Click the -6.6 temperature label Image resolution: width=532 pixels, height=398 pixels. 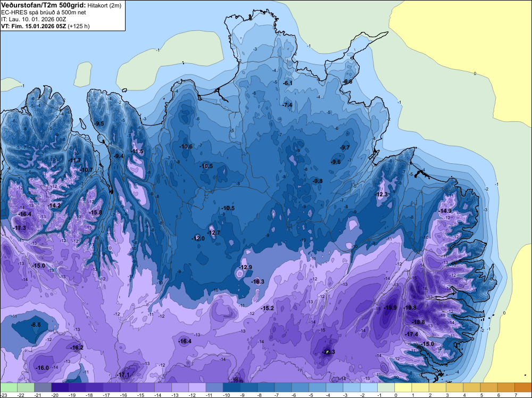click(x=347, y=82)
